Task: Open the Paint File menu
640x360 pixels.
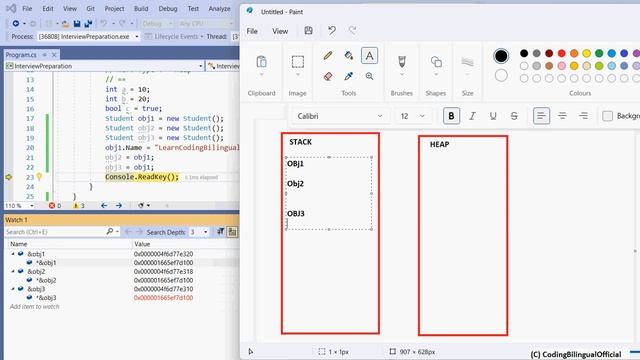Action: coord(252,31)
